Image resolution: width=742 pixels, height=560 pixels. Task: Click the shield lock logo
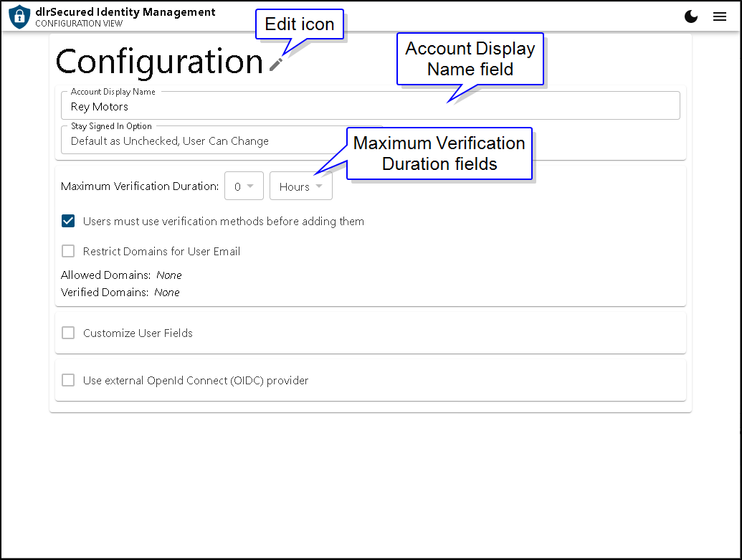pos(19,16)
